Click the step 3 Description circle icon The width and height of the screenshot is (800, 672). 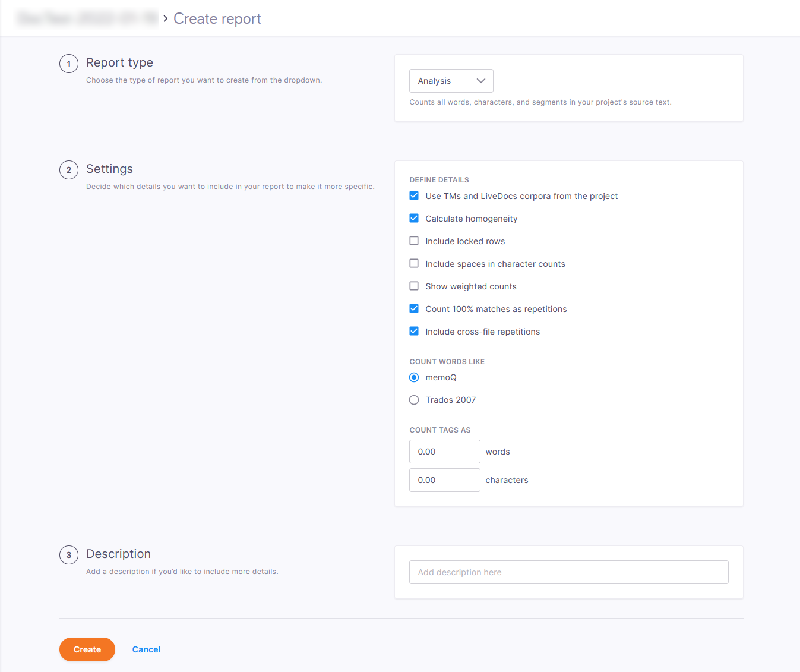(x=69, y=555)
